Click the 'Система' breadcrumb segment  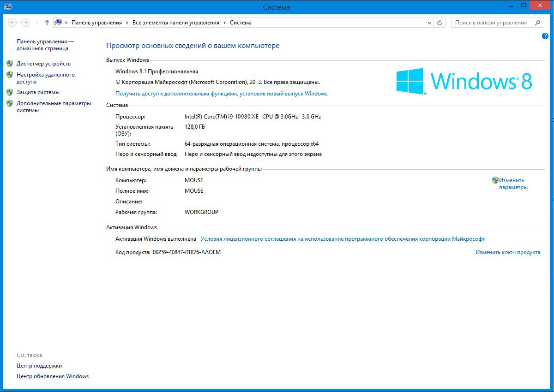pyautogui.click(x=241, y=23)
